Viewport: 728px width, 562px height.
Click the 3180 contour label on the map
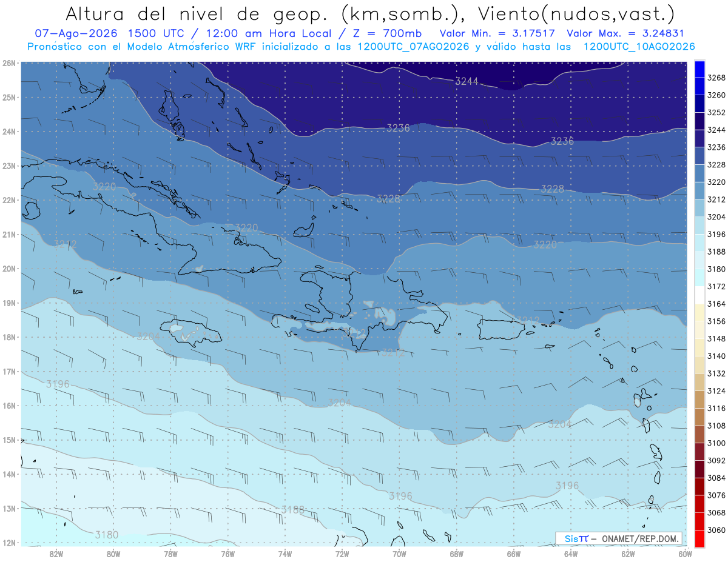coord(107,535)
